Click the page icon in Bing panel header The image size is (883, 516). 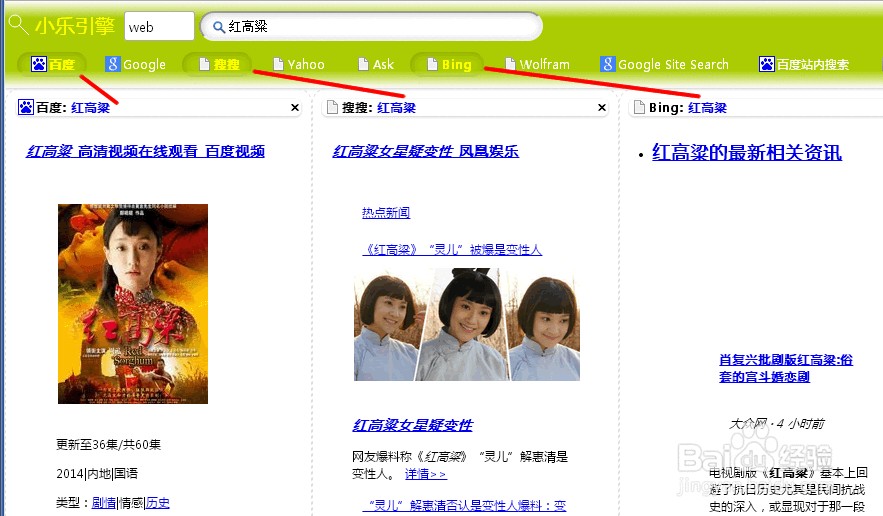pos(639,107)
